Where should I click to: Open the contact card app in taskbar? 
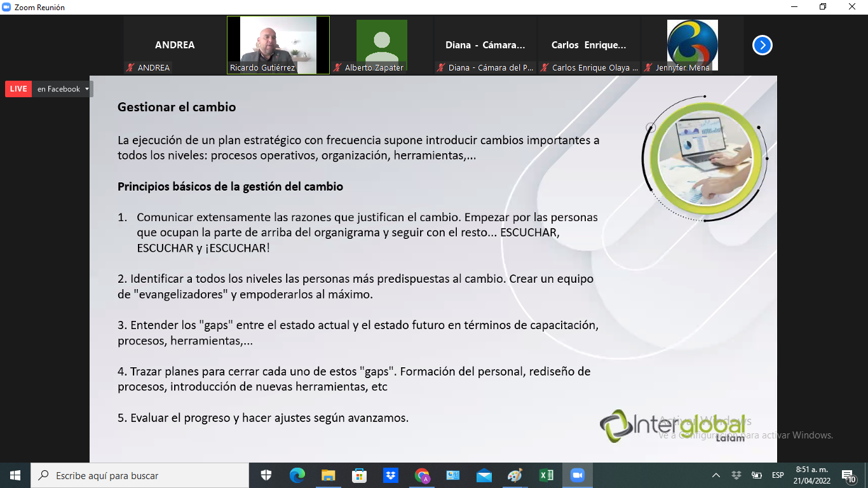point(452,475)
